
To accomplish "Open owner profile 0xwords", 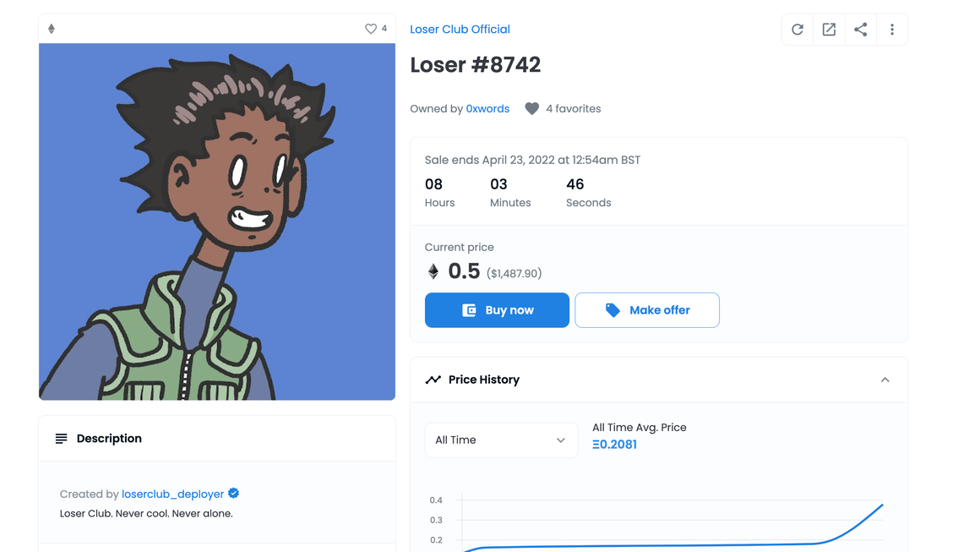I will (x=487, y=109).
